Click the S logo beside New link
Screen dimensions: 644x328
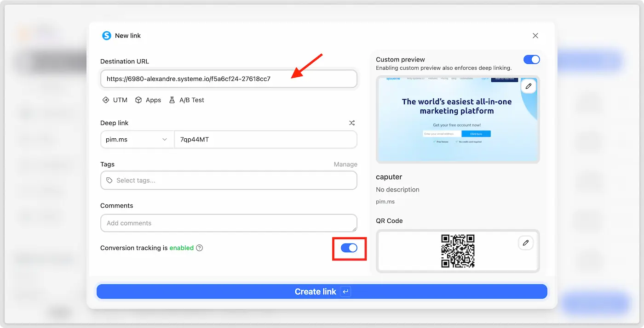coord(107,35)
